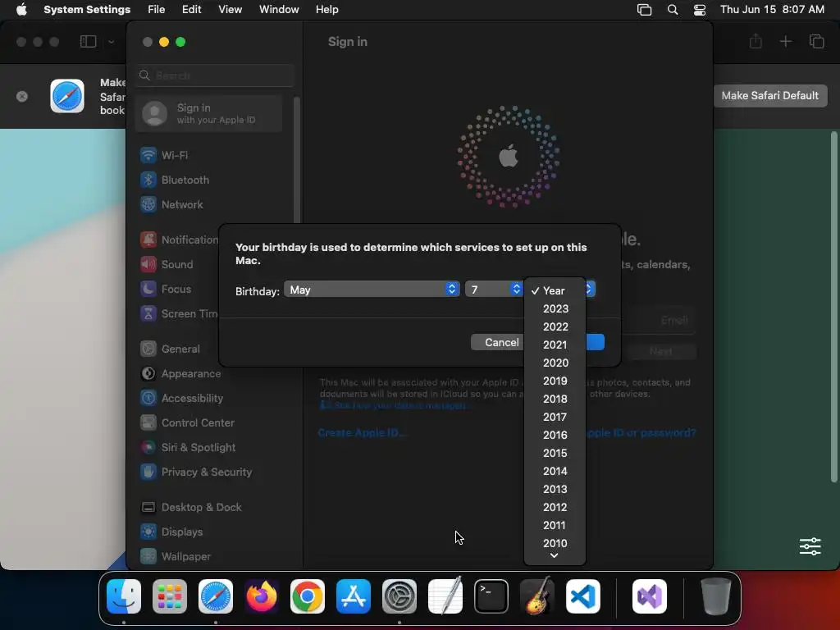Select 2017 in the year list

[x=555, y=417]
